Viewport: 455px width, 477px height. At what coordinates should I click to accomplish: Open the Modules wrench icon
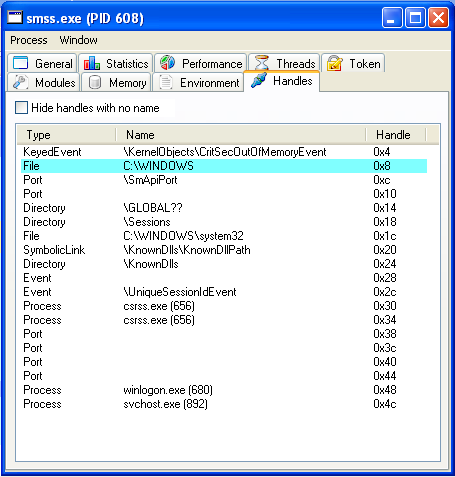(20, 82)
